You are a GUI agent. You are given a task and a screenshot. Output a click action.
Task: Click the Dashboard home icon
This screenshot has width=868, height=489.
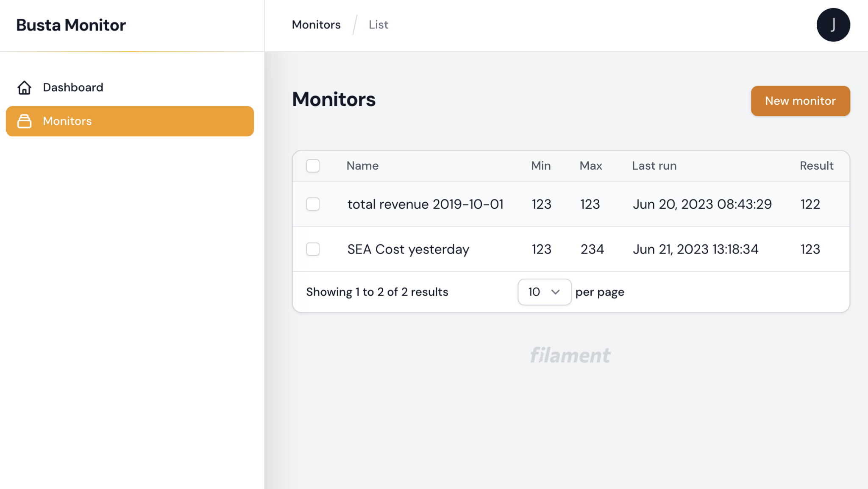24,87
